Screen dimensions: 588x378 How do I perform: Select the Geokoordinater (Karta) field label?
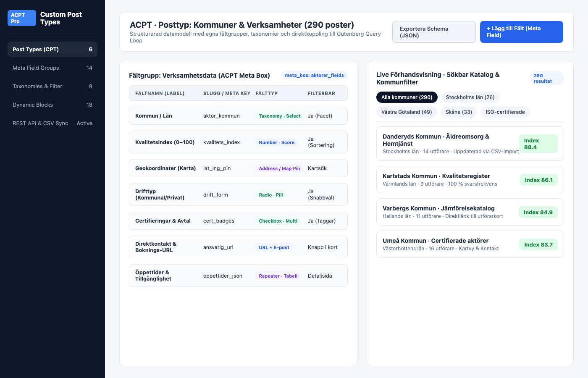165,168
